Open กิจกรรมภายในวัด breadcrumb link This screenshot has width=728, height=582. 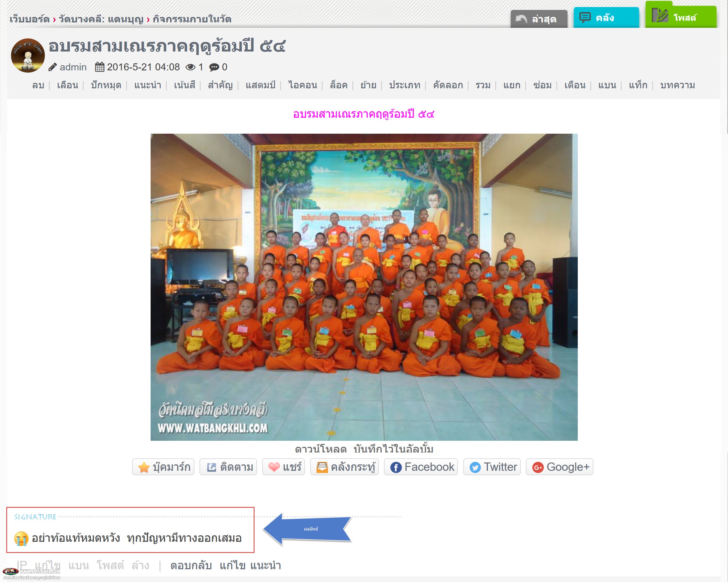click(192, 19)
